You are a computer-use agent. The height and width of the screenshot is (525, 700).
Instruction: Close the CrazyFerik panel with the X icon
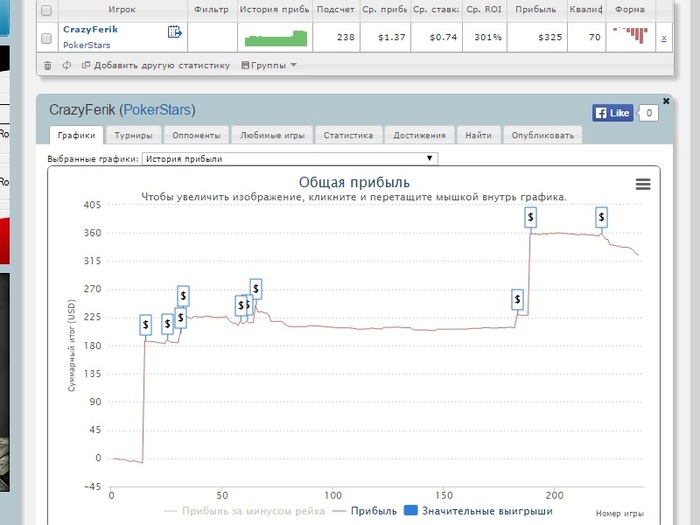(x=666, y=101)
